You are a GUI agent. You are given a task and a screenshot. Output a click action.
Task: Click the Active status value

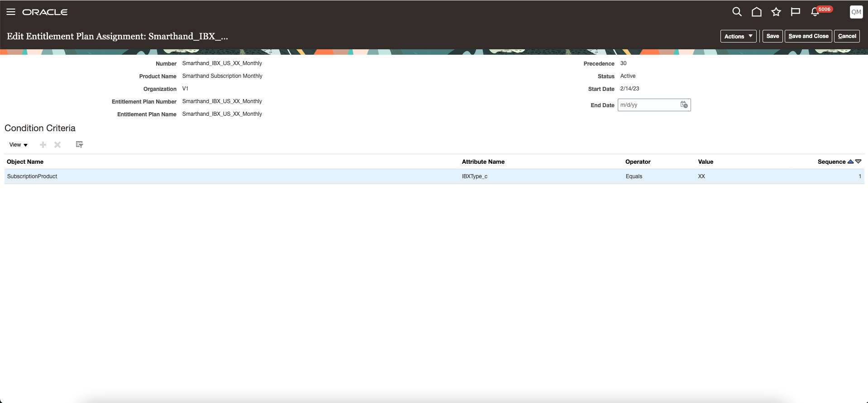(628, 76)
